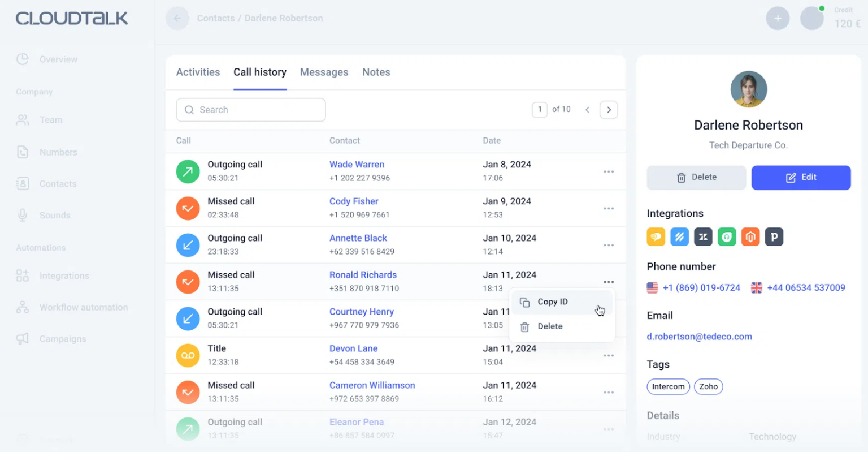Screen dimensions: 868x452
Task: Click the Sounds microphone icon in sidebar
Action: (x=23, y=215)
